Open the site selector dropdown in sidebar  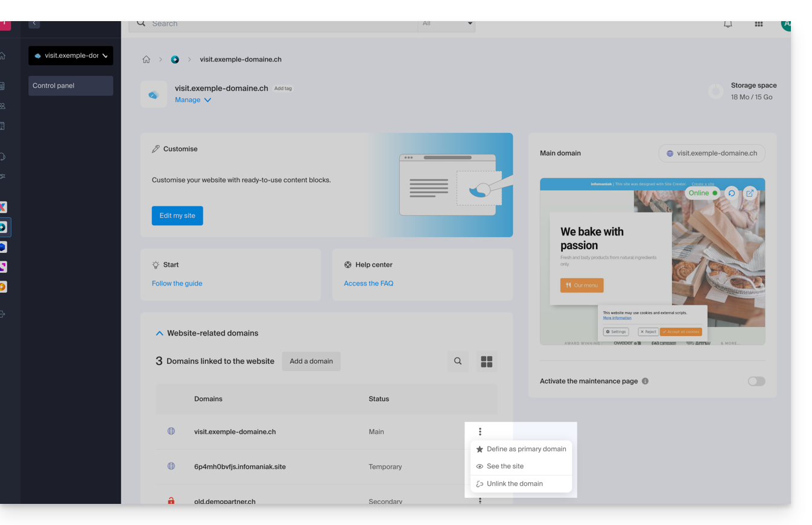[71, 56]
